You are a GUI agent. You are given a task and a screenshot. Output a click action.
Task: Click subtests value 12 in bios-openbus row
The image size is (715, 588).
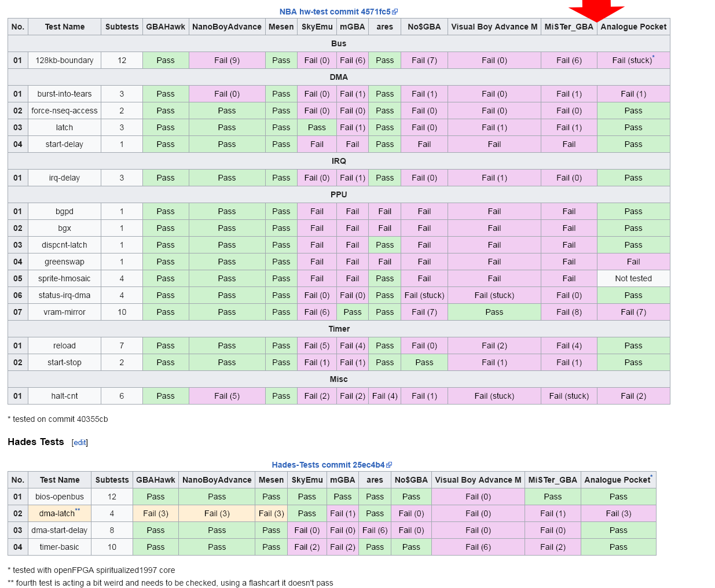click(x=112, y=497)
